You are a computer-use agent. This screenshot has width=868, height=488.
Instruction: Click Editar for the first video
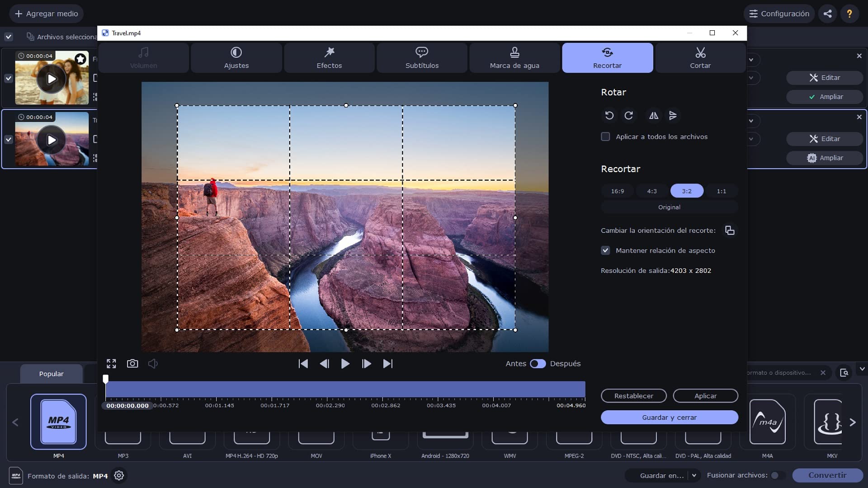coord(825,78)
